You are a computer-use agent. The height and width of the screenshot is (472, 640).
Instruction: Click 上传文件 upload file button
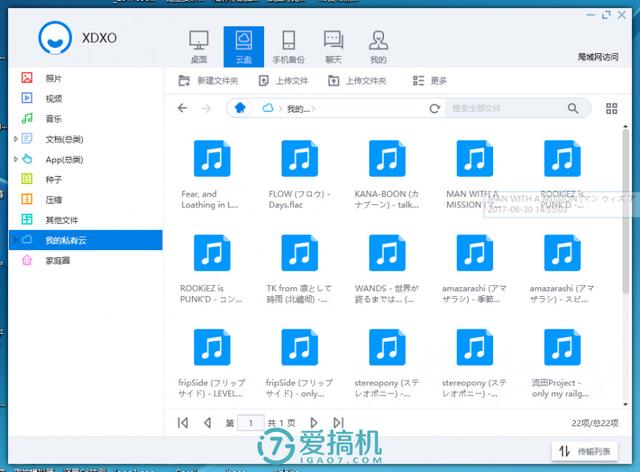[x=283, y=81]
